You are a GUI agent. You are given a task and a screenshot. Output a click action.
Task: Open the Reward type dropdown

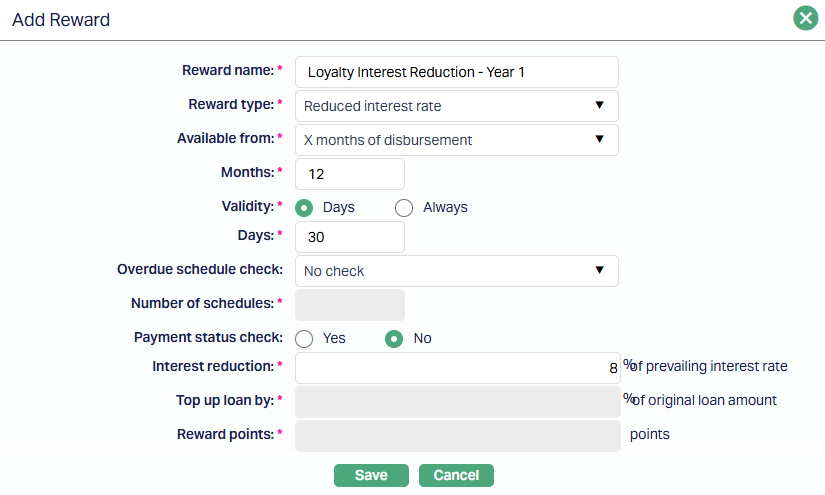[456, 106]
